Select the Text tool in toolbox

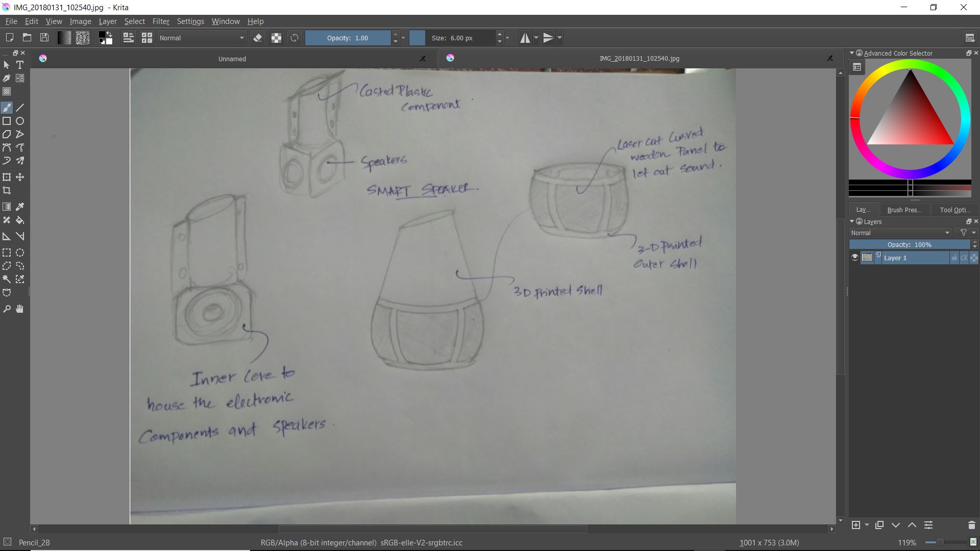pyautogui.click(x=20, y=65)
